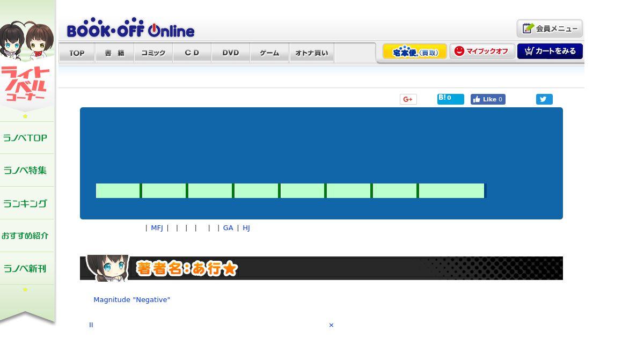Click the HJ label link
This screenshot has width=644, height=338.
[x=246, y=228]
